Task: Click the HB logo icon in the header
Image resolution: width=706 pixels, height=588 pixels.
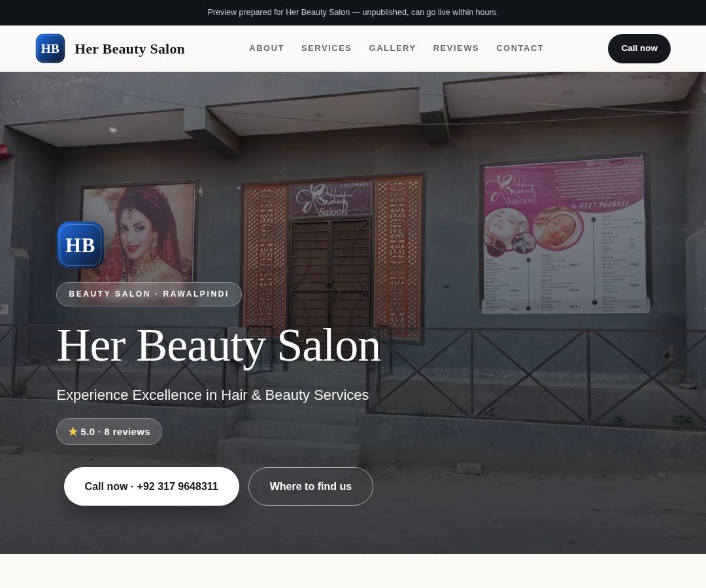Action: [50, 48]
